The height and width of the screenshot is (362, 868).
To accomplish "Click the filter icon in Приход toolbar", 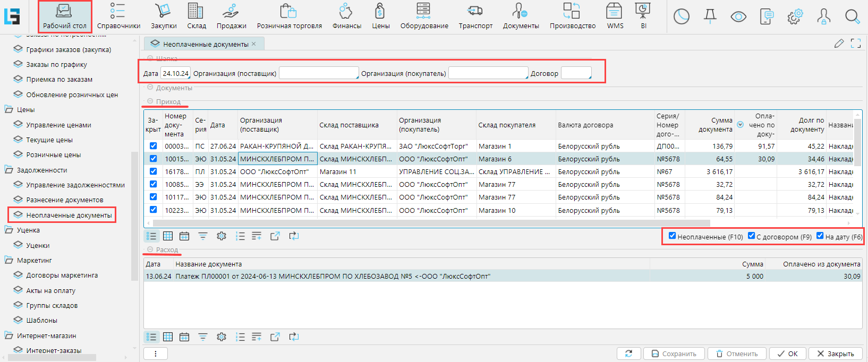I will pos(203,236).
